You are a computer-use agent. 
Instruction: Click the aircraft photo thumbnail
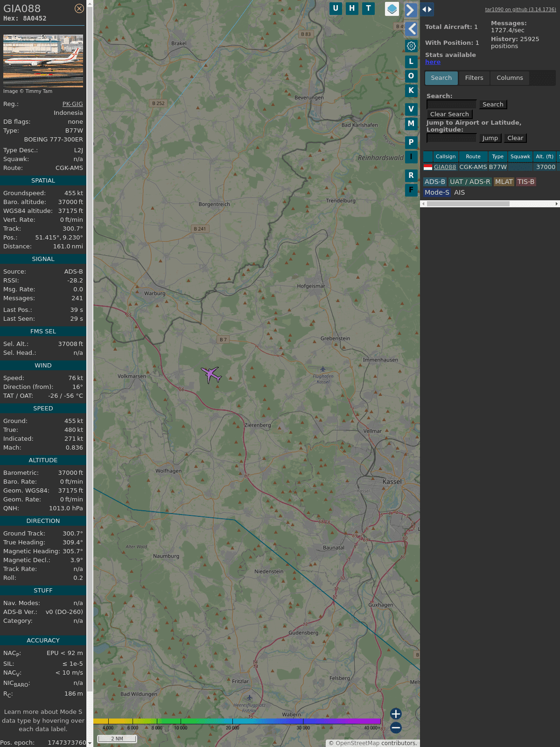[x=43, y=61]
